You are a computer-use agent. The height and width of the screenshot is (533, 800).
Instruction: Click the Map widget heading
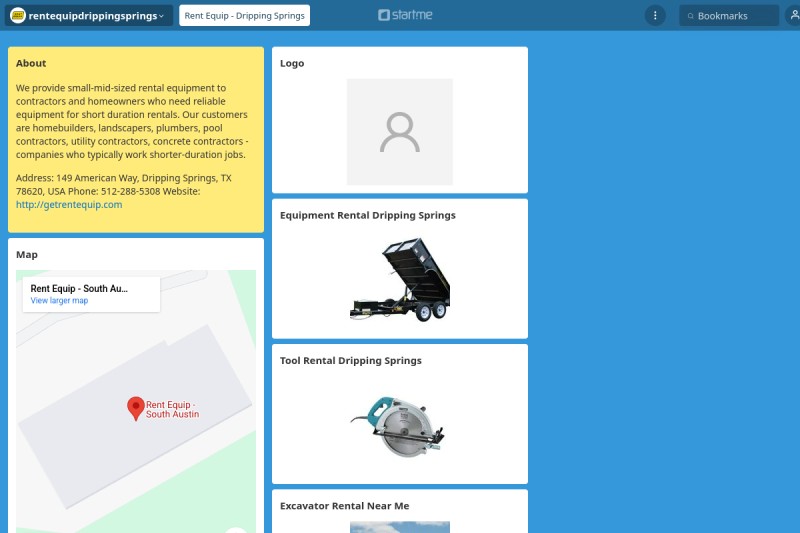(27, 255)
